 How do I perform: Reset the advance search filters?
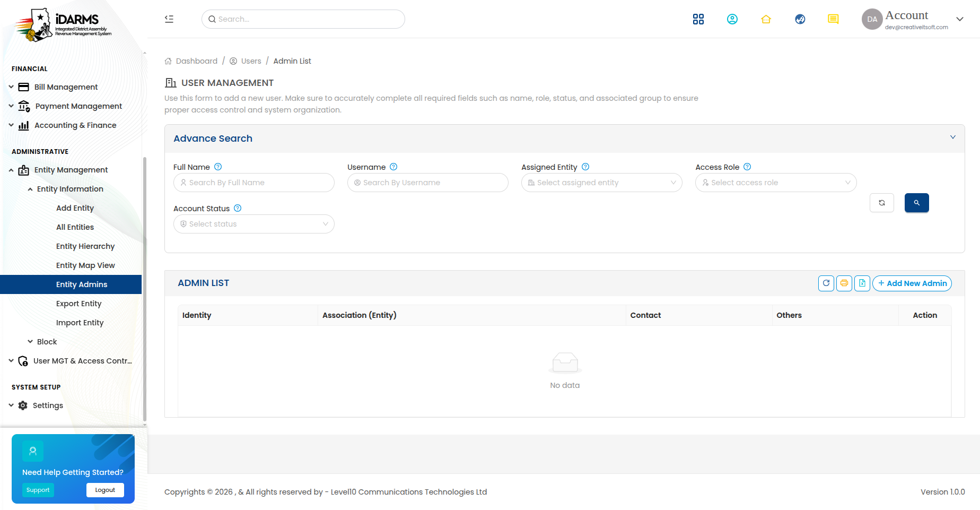point(882,203)
